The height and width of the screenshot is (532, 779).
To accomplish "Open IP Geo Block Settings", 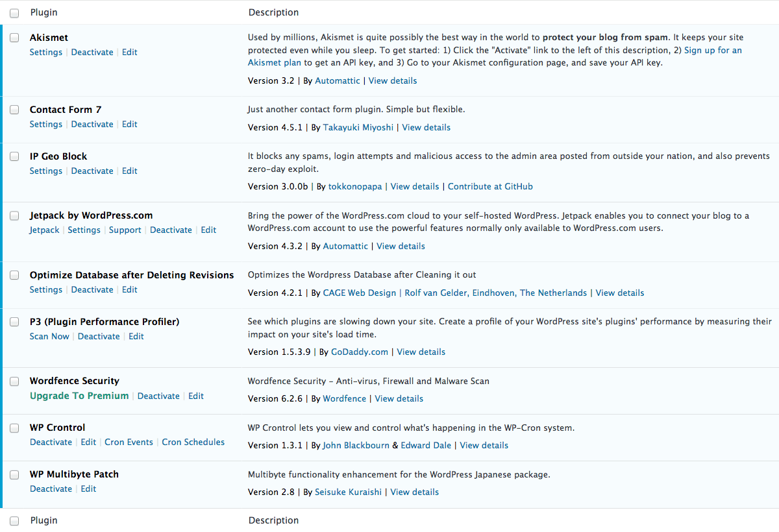I will coord(46,171).
